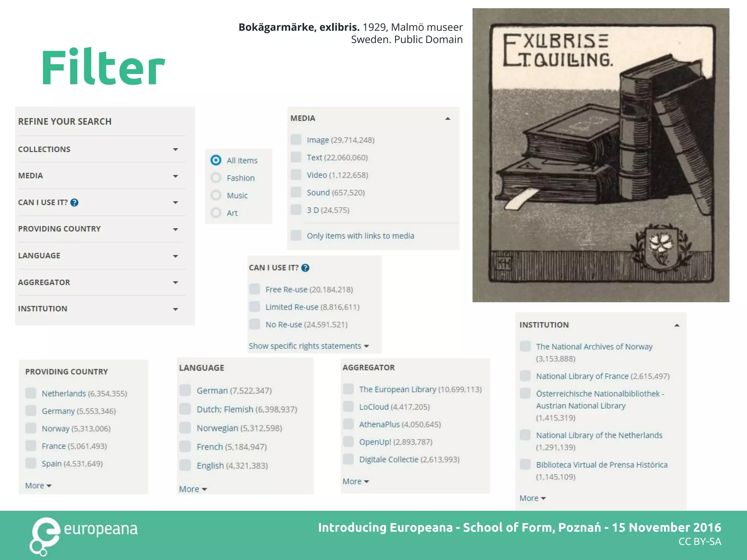This screenshot has height=560, width=747.
Task: Check the OpenUp! aggregator checkbox
Action: tap(348, 442)
